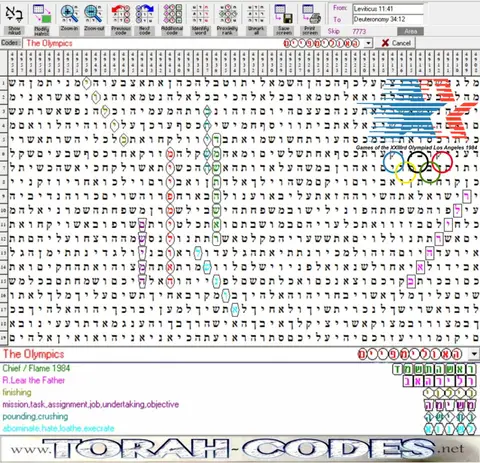Click 'The Olympics' red heading below matrix
Screen dimensions: 480x463
point(34,354)
